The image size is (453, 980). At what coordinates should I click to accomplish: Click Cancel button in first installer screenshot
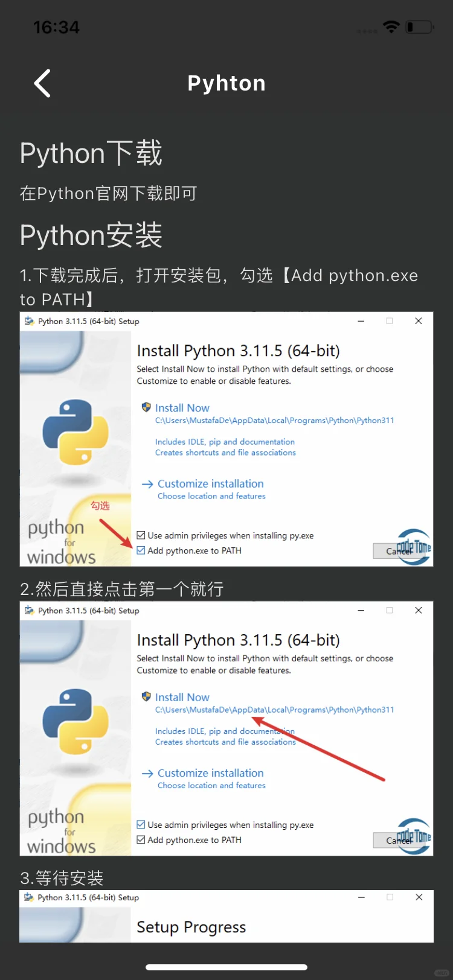click(x=399, y=551)
